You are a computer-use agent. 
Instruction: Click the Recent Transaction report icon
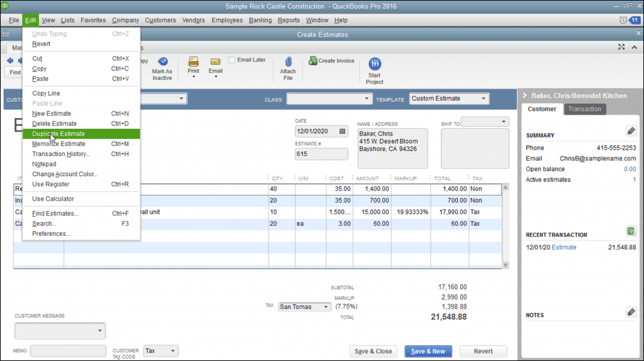631,231
